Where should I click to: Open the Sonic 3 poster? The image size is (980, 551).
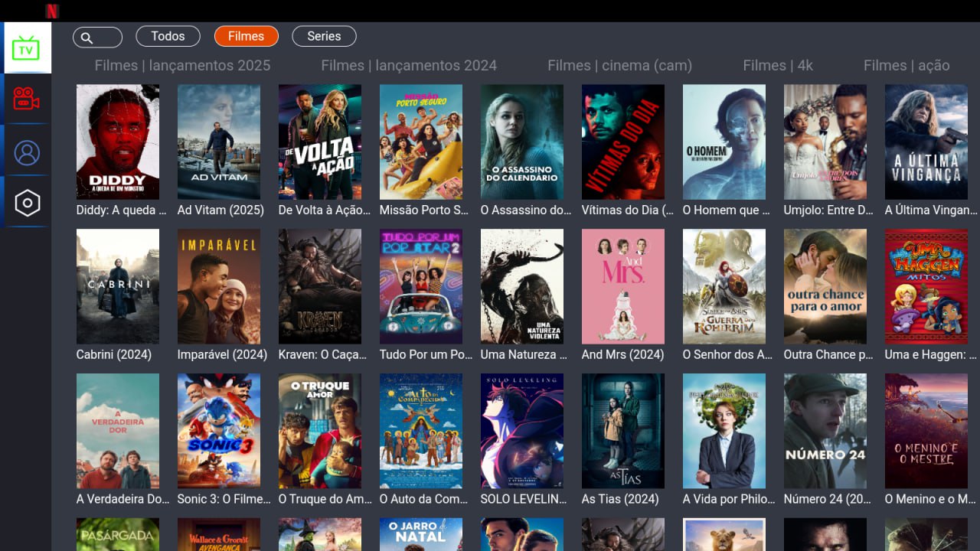pyautogui.click(x=219, y=431)
